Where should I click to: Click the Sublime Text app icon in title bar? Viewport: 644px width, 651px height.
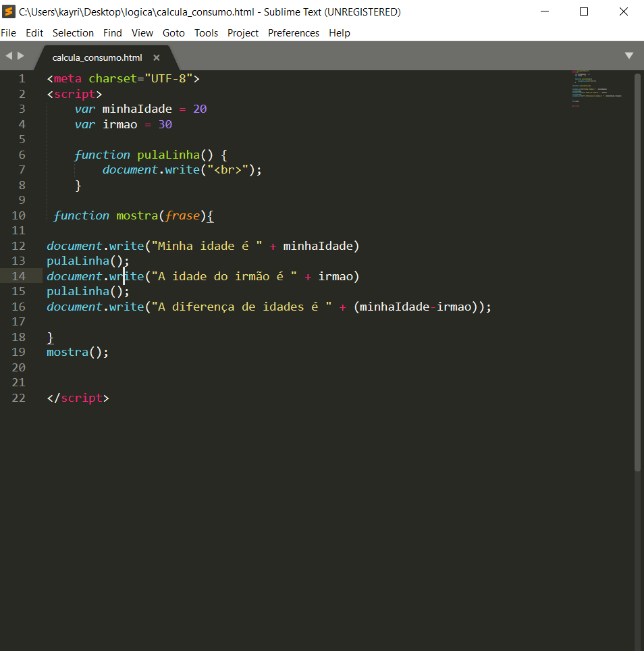(x=8, y=11)
